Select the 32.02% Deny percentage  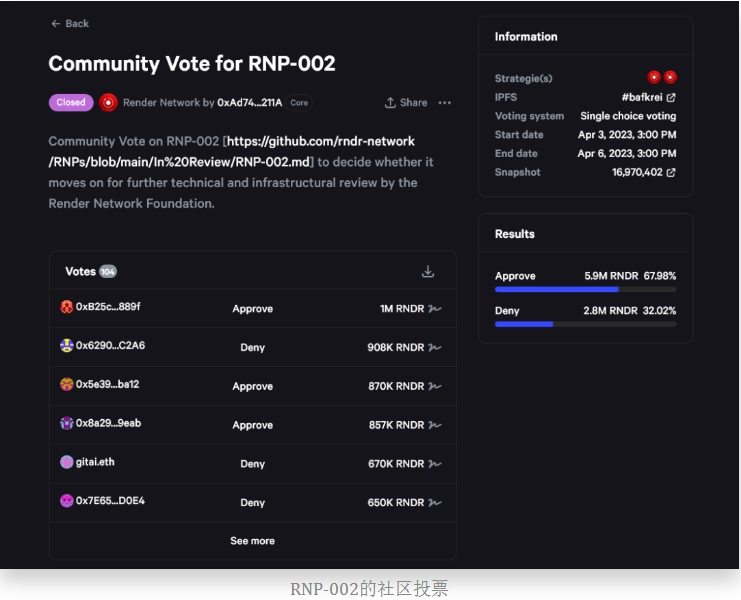[x=659, y=310]
